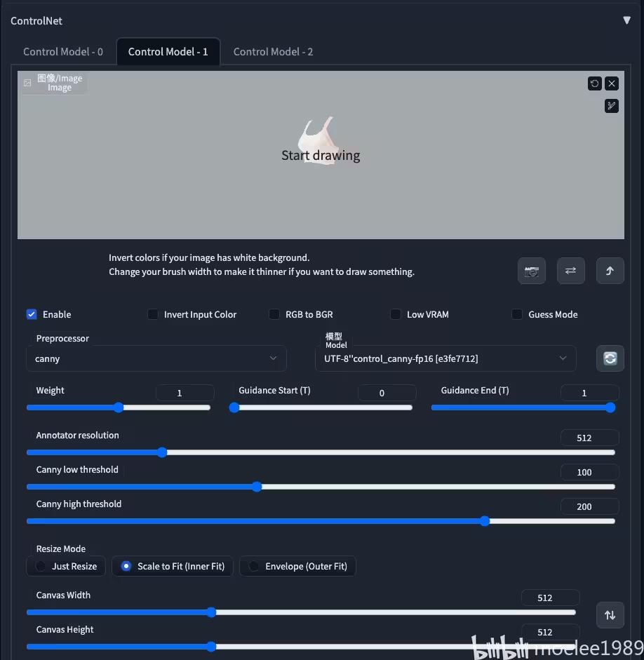Click the ControlNet section title
644x660 pixels.
click(x=36, y=20)
